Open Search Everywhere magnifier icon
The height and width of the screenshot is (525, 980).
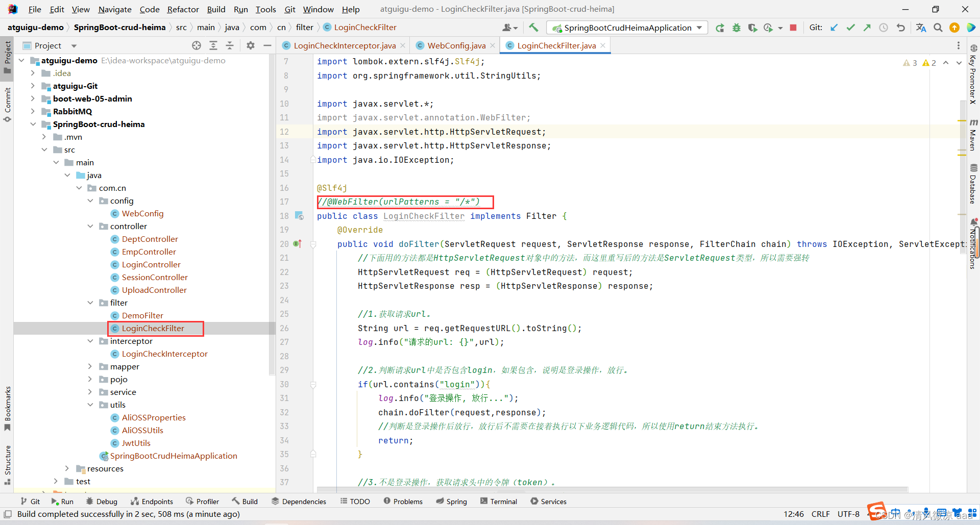938,28
